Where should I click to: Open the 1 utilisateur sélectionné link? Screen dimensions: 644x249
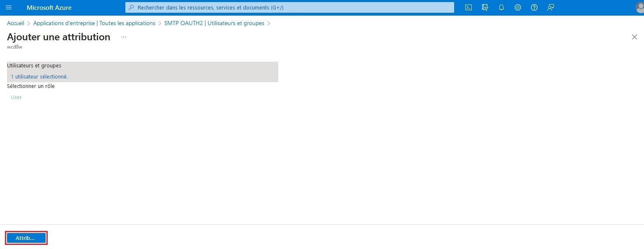click(39, 76)
